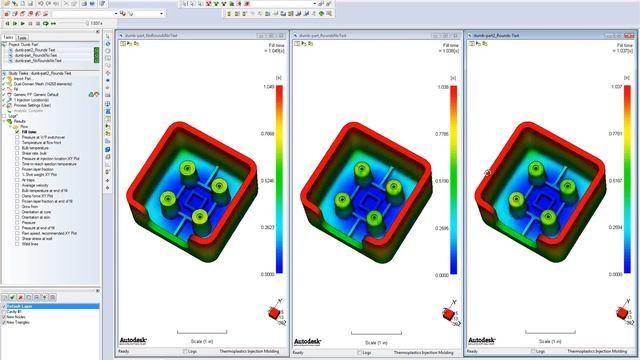640x360 pixels.
Task: Enable the Air traps result
Action: [17, 180]
